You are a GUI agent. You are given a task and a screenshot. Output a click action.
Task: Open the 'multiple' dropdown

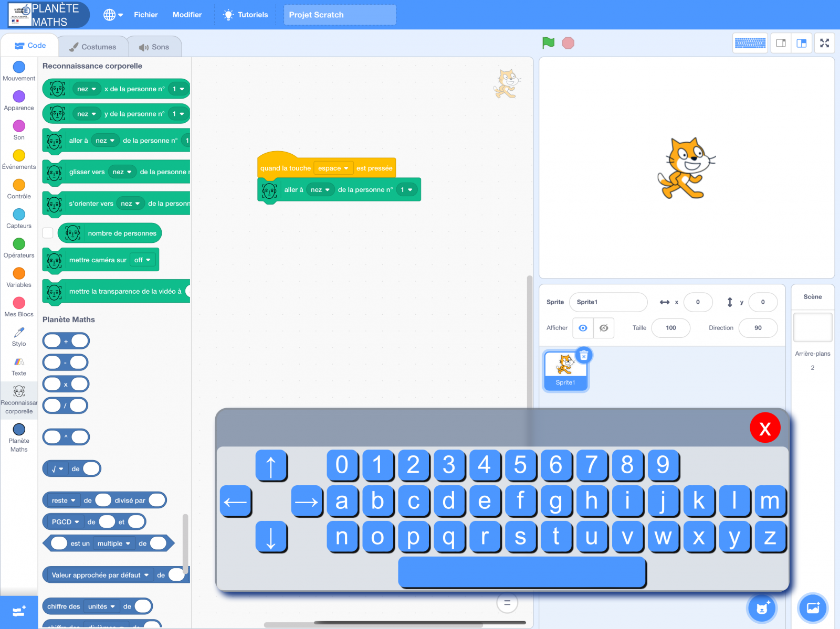point(114,543)
